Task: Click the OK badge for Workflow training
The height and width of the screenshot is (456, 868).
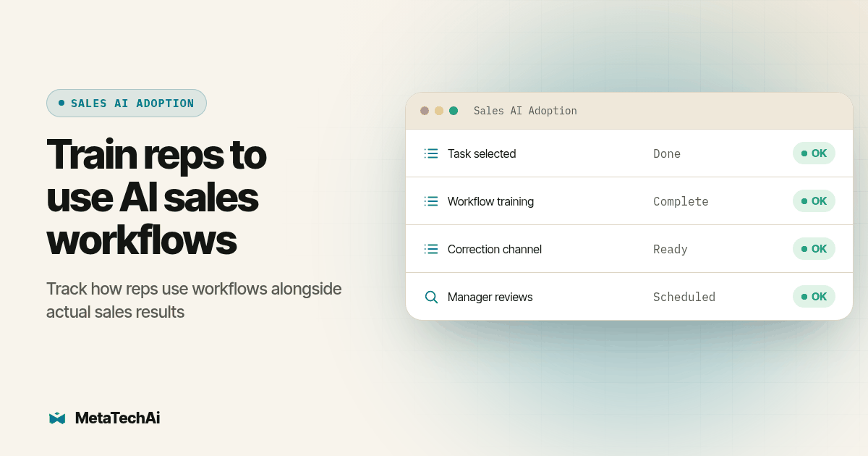Action: (x=814, y=201)
